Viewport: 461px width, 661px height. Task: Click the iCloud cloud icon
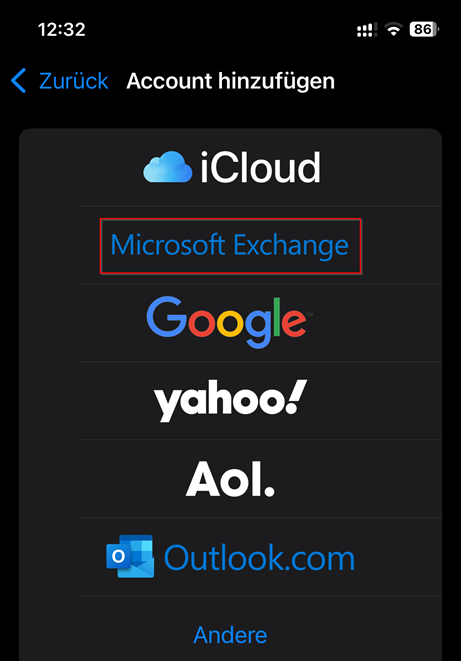click(x=168, y=167)
